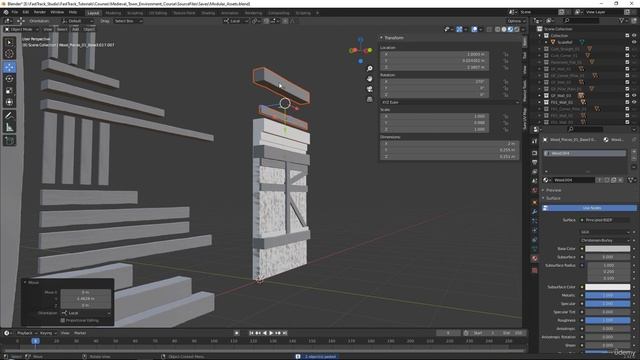
Task: Click the viewport pan hand icon
Action: click(x=369, y=79)
